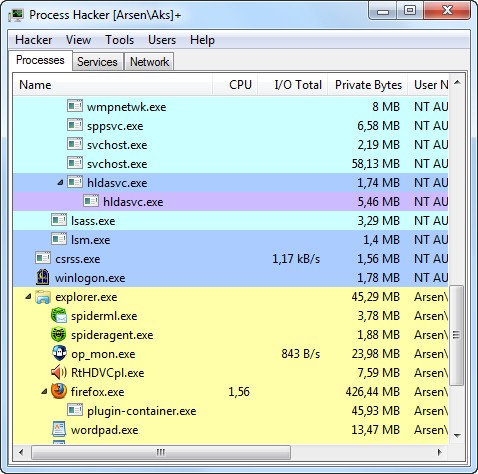Click the spideragent.exe green spider icon
This screenshot has width=478, height=474.
59,335
